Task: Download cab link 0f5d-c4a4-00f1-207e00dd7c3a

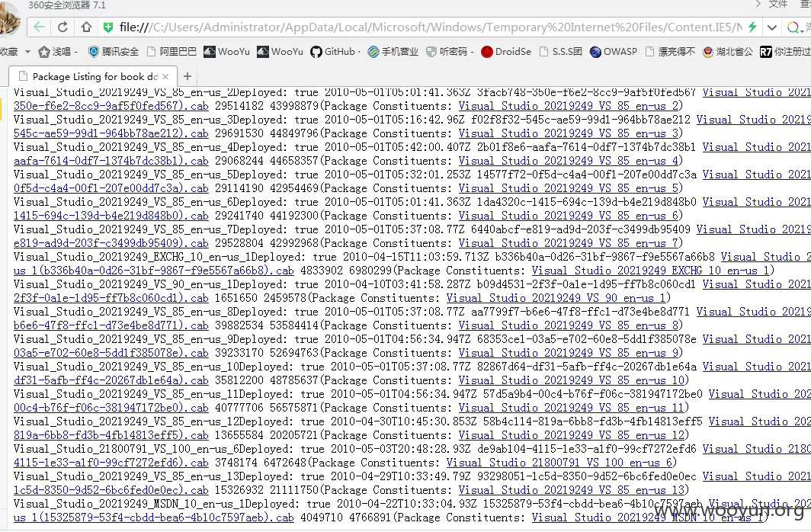Action: (x=111, y=188)
